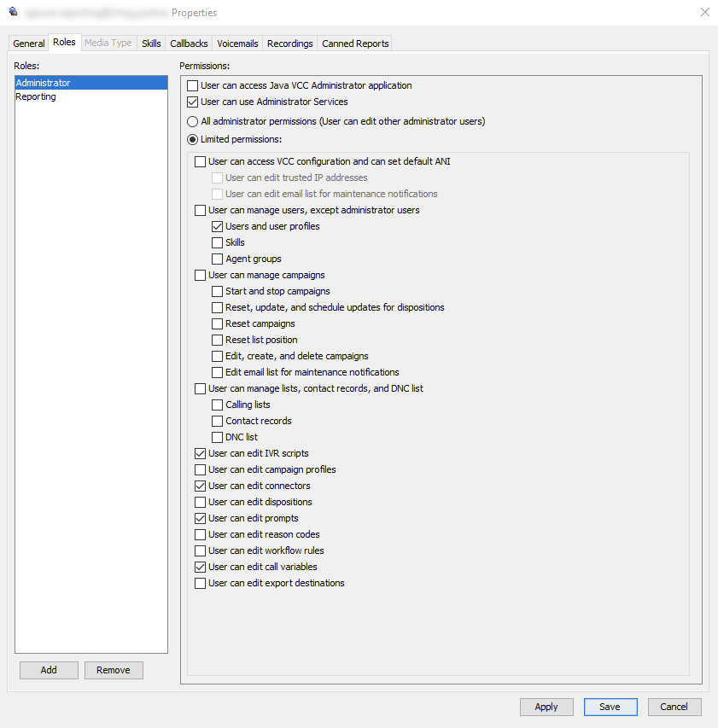Remove the selected role
Screen dimensions: 718x728
tap(114, 670)
